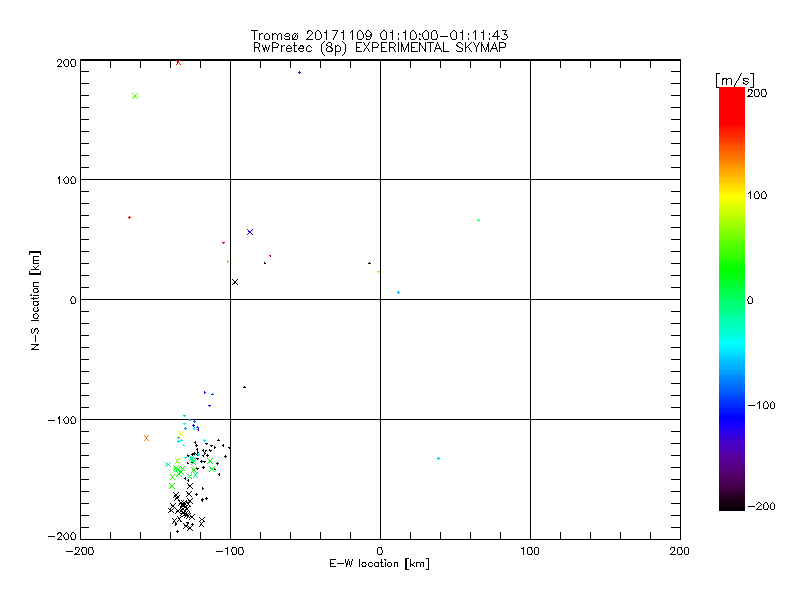This screenshot has height=600, width=800.
Task: Click the E-W axis tick label '-200'
Action: click(80, 552)
